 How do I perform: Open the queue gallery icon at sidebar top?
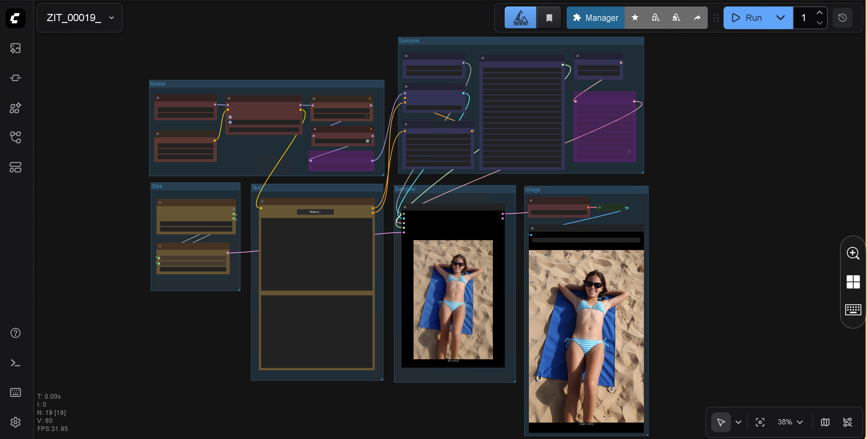tap(15, 48)
